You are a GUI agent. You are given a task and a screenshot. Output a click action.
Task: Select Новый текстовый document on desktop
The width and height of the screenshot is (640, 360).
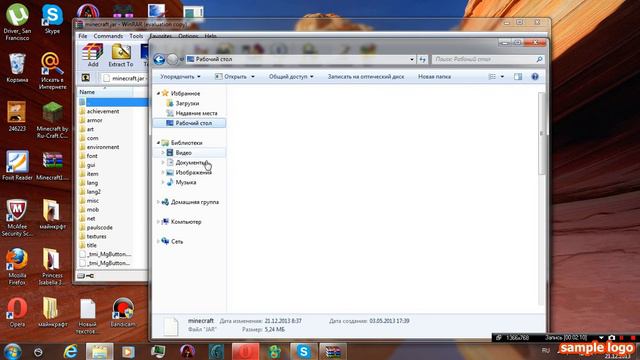pos(87,316)
